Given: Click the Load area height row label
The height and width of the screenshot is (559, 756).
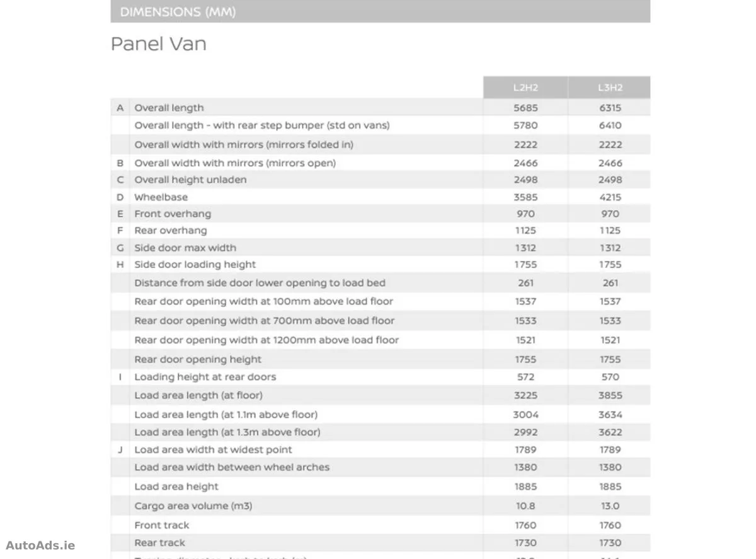Looking at the screenshot, I should [x=176, y=487].
